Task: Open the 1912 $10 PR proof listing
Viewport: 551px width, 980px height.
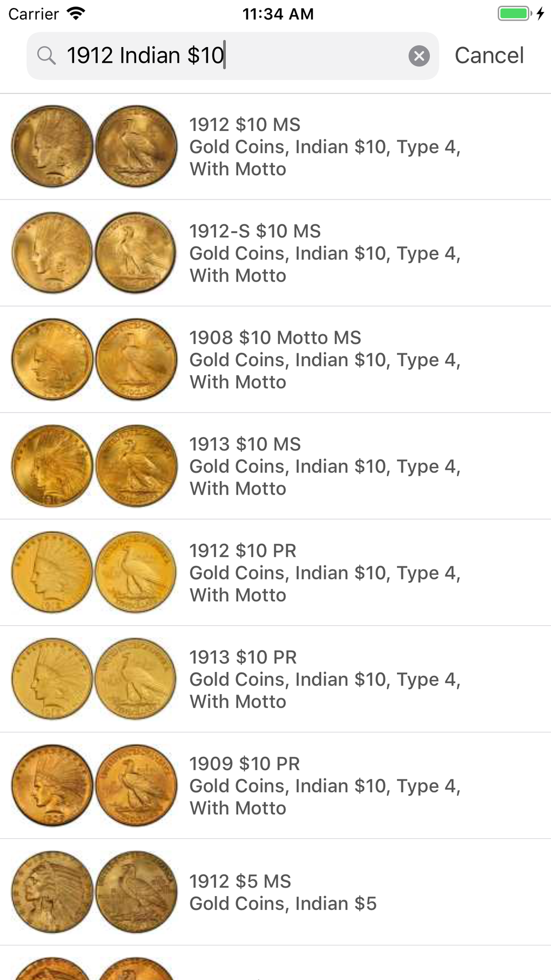Action: [x=324, y=572]
